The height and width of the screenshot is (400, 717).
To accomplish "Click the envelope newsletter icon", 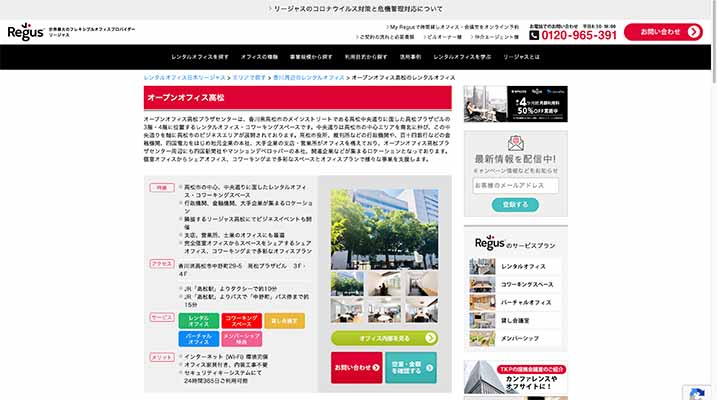I will coord(516,143).
